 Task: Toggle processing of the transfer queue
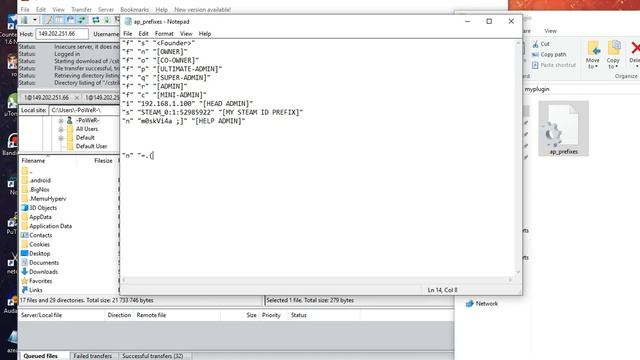click(x=107, y=20)
